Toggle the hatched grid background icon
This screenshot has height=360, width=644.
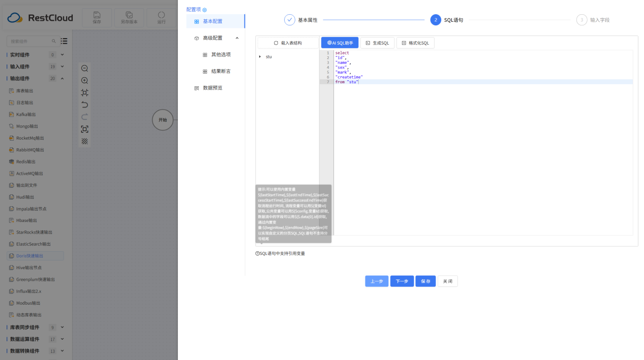pos(85,142)
